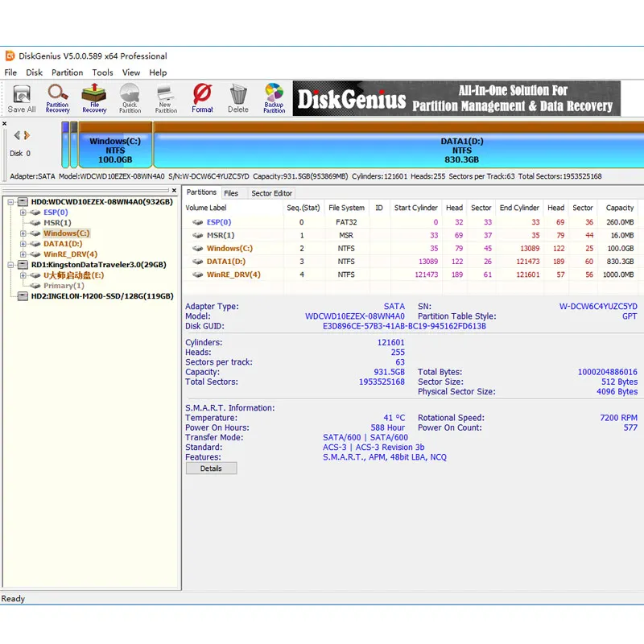This screenshot has height=644, width=644.
Task: Click the Save All toolbar icon
Action: 22,98
